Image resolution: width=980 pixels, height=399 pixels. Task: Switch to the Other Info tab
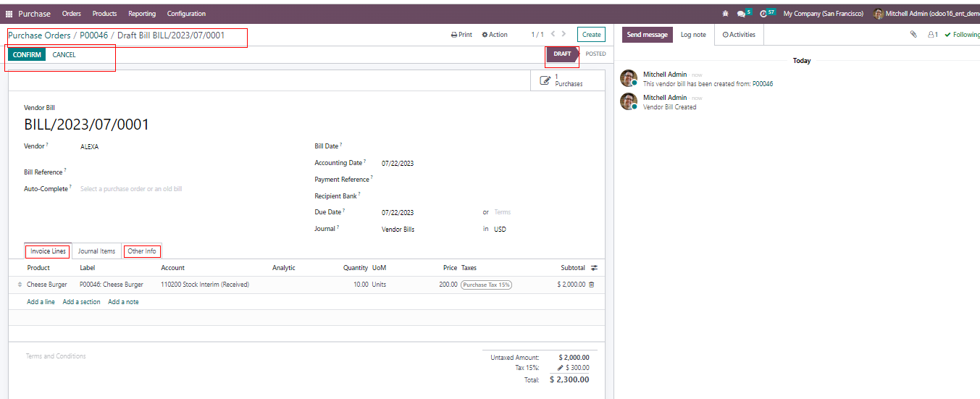pos(142,251)
